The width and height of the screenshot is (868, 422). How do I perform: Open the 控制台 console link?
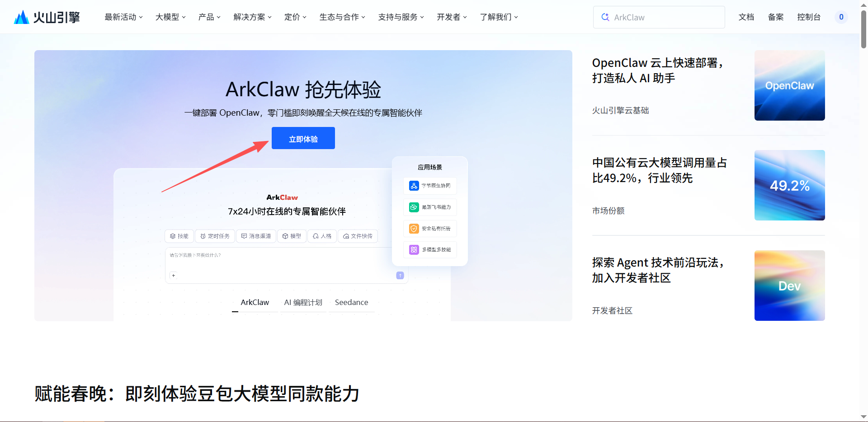click(x=808, y=17)
